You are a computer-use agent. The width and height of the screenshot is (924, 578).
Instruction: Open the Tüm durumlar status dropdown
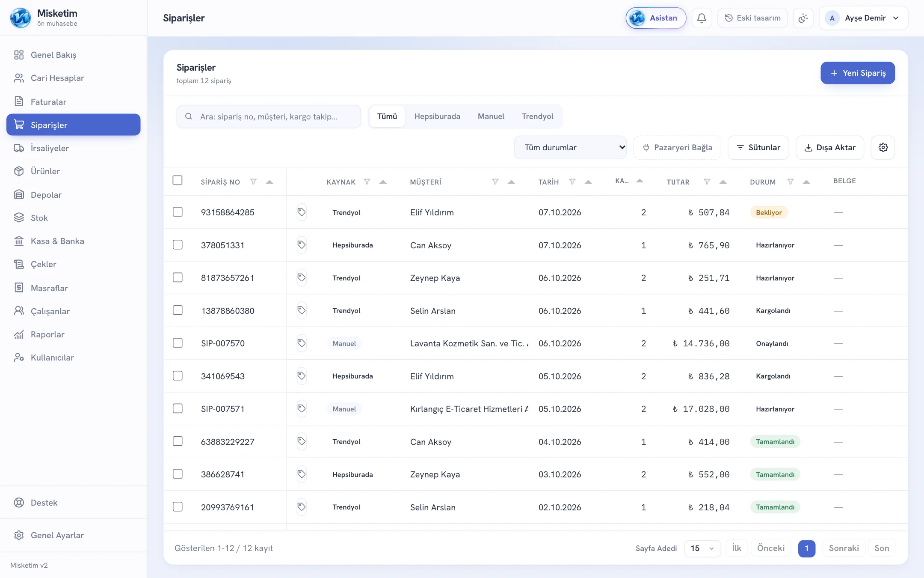tap(570, 148)
